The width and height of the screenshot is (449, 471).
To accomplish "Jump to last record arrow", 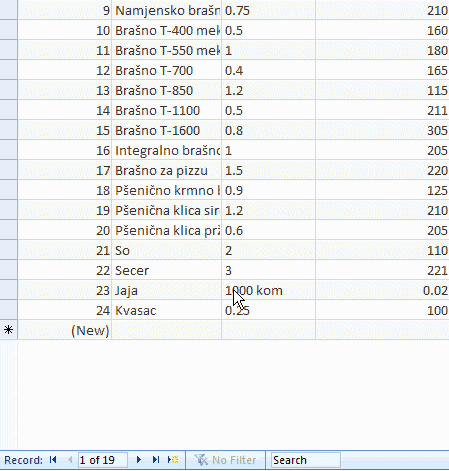I will [156, 460].
